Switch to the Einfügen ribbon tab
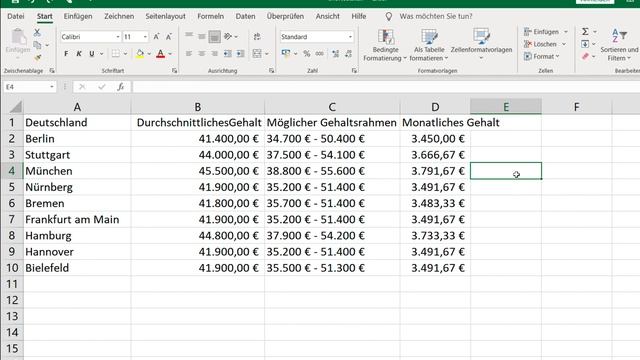 78,16
